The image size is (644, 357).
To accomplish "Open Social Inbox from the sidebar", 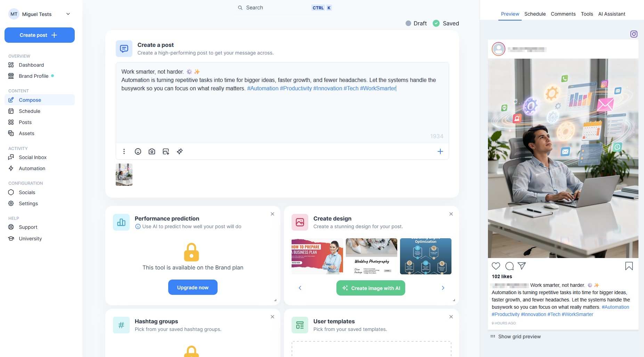I will click(33, 157).
